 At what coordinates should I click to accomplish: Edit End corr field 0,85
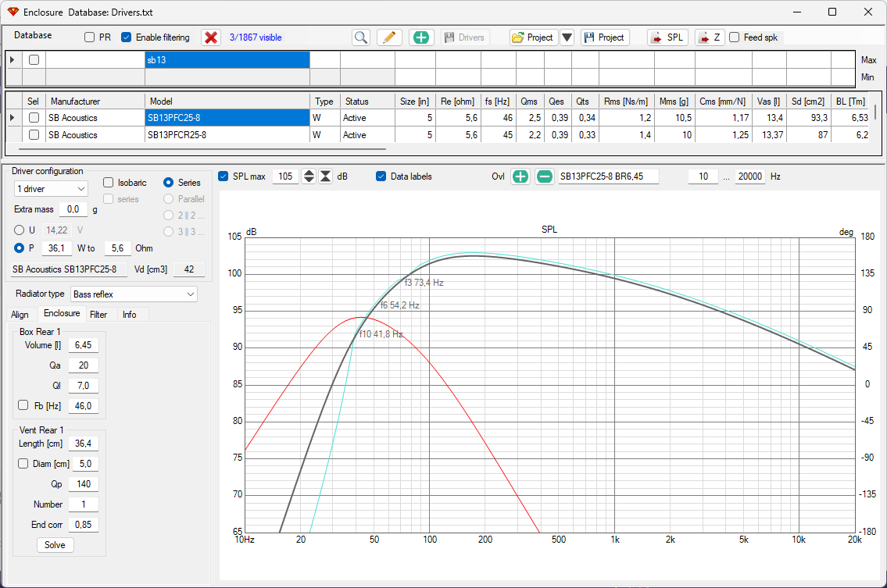[84, 525]
